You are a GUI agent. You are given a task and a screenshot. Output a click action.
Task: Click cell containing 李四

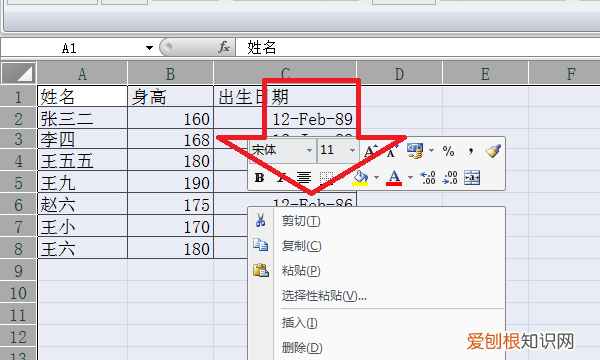coord(82,139)
